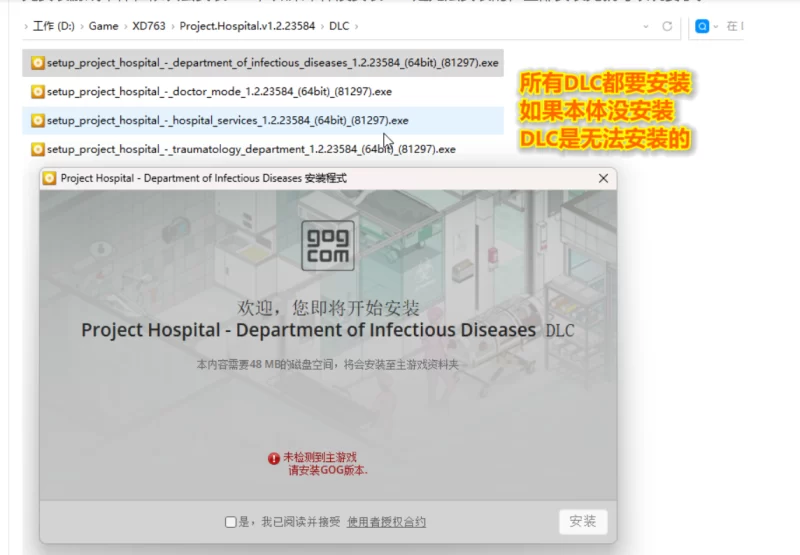Expand the chevron after 工作 (D:) breadcrumb
Viewport: 800px width, 555px height.
82,26
